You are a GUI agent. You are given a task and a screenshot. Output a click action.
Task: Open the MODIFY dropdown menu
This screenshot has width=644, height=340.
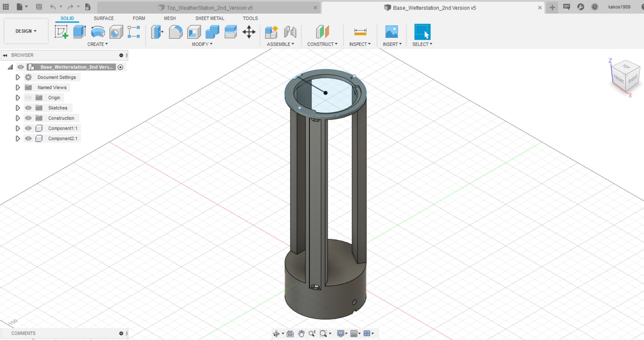tap(202, 44)
